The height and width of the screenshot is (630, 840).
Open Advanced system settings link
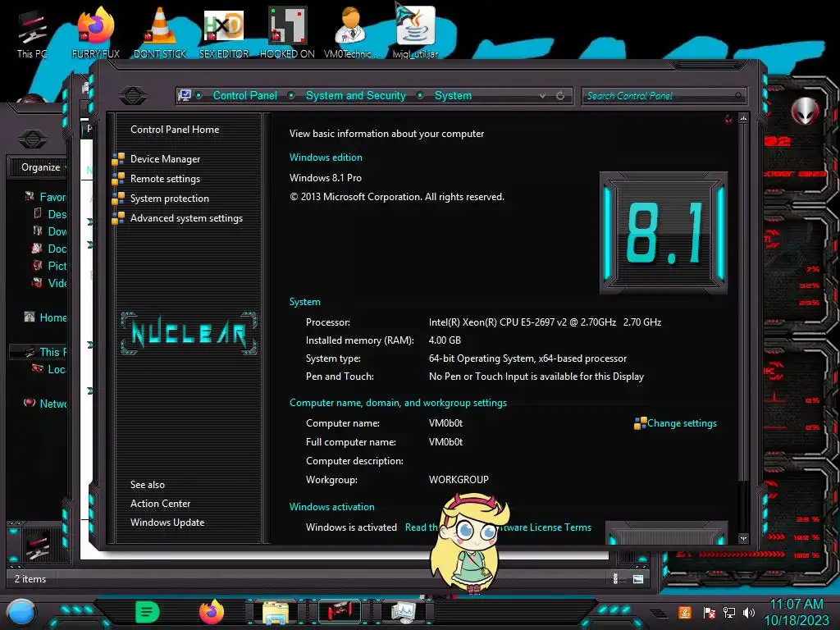(186, 218)
